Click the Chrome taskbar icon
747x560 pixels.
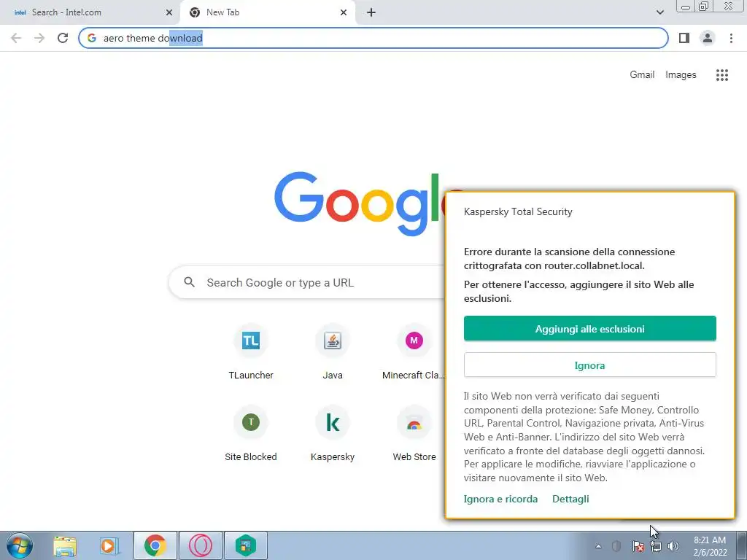click(x=155, y=545)
